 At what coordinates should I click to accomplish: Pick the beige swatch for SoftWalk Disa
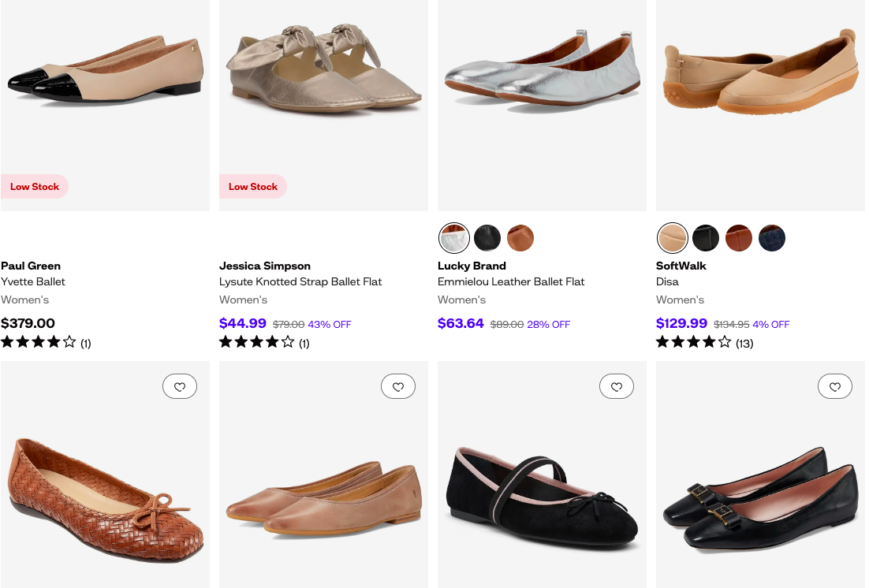click(x=673, y=237)
